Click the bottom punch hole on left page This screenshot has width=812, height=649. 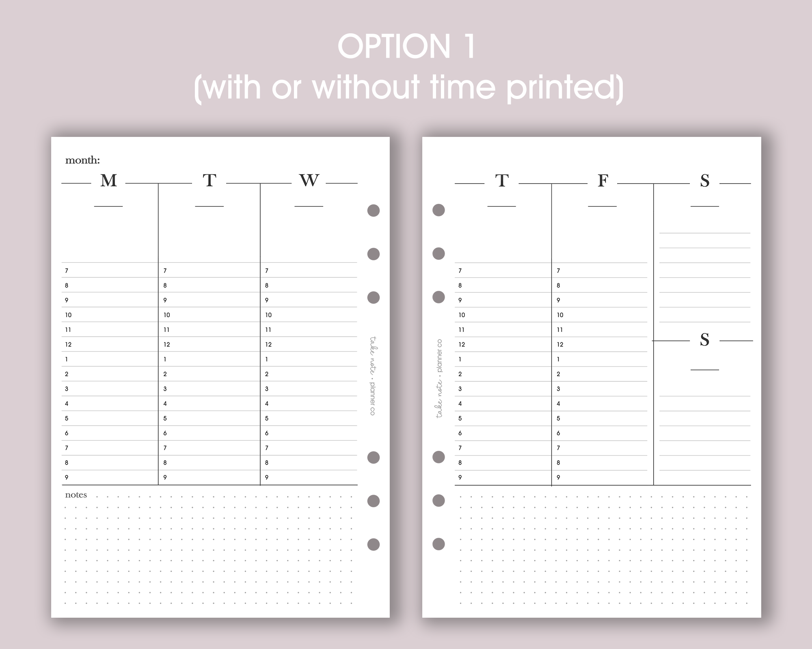point(374,544)
